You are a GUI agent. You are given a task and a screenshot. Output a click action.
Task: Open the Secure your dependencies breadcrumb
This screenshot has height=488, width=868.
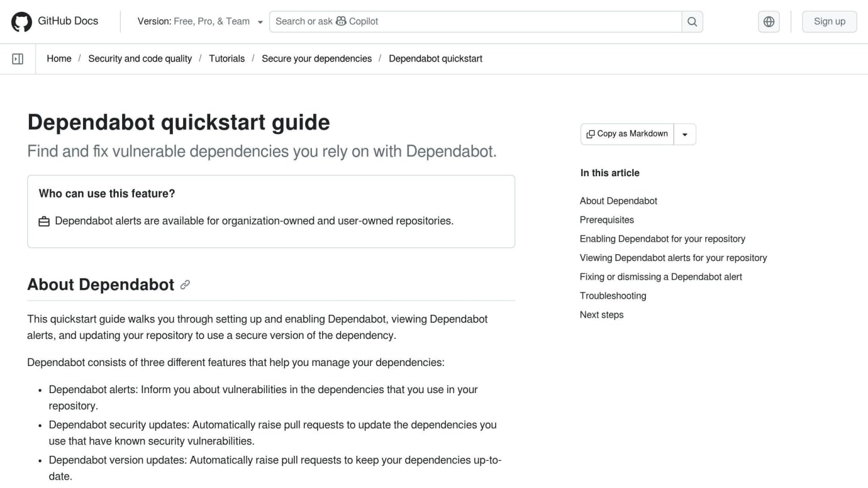(x=316, y=59)
